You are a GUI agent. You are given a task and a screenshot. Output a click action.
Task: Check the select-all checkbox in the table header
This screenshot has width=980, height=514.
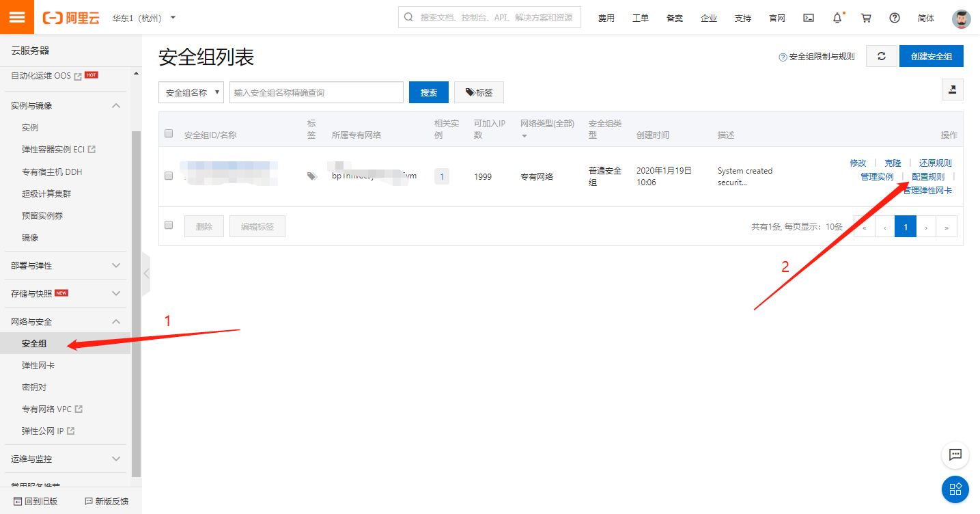point(169,133)
